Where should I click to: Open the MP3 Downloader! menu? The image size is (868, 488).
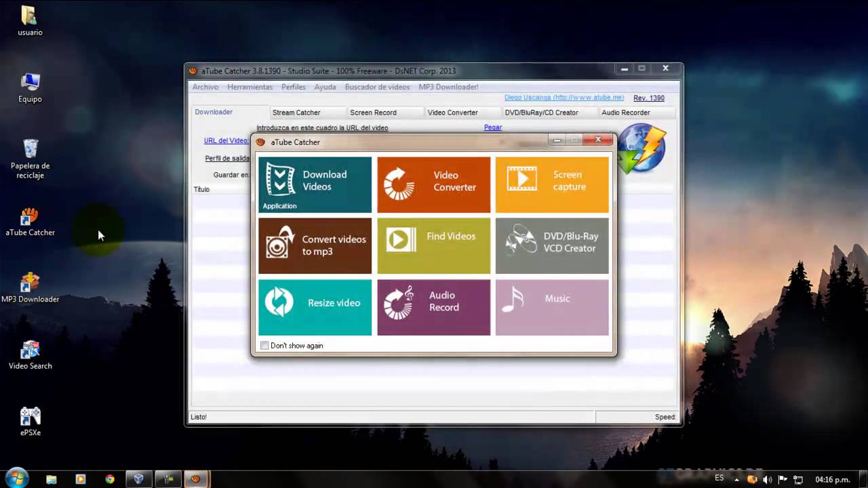[448, 87]
